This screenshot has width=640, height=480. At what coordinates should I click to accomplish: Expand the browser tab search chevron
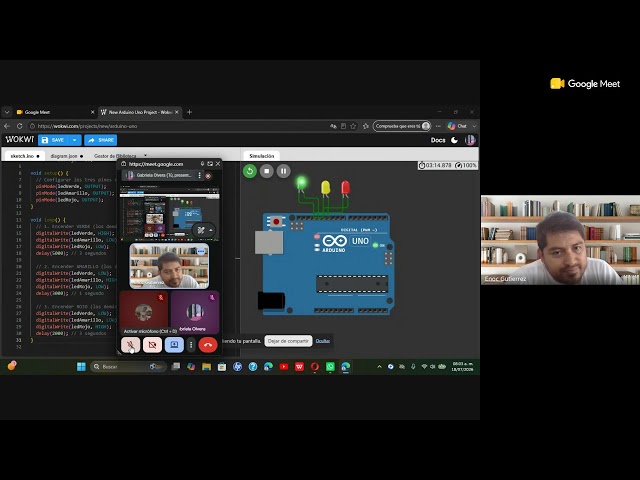pyautogui.click(x=7, y=112)
